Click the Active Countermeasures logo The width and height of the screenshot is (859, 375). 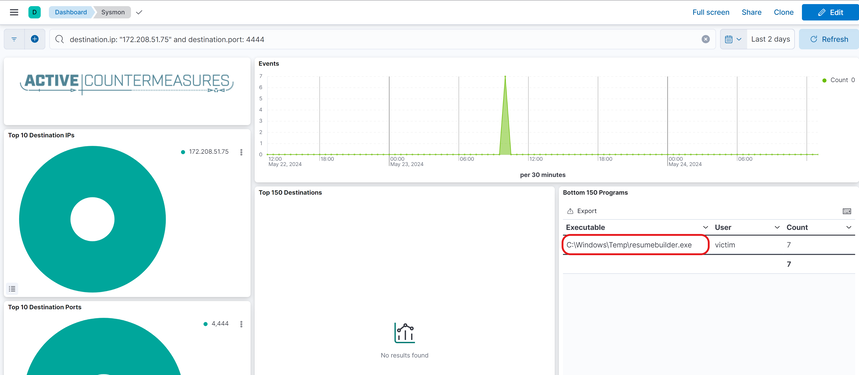pyautogui.click(x=127, y=83)
